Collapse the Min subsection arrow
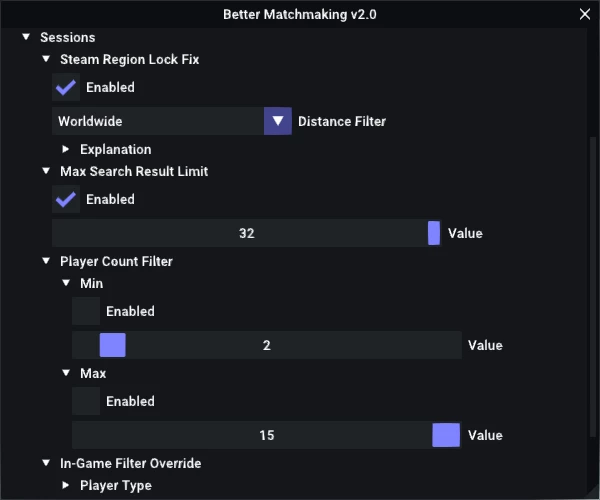Viewport: 600px width, 500px height. 66,283
